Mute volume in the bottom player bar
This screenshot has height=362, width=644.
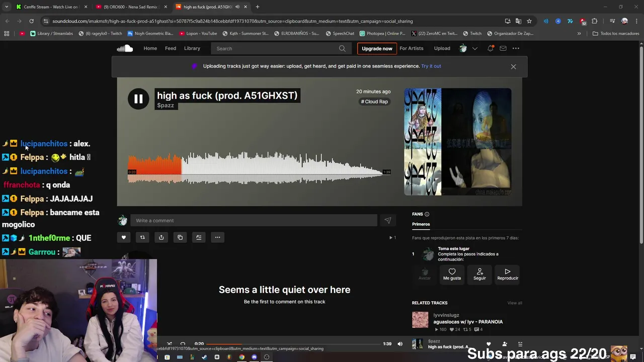pos(400,344)
